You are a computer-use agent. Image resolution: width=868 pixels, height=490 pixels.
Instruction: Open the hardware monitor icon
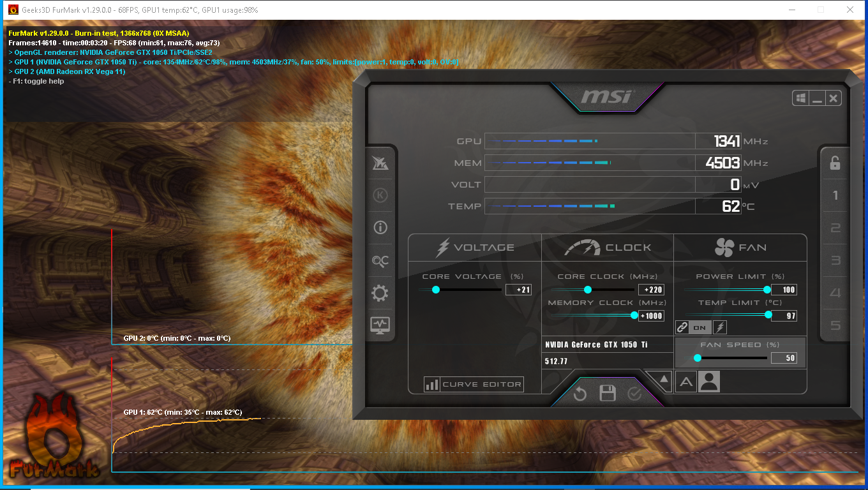coord(380,325)
